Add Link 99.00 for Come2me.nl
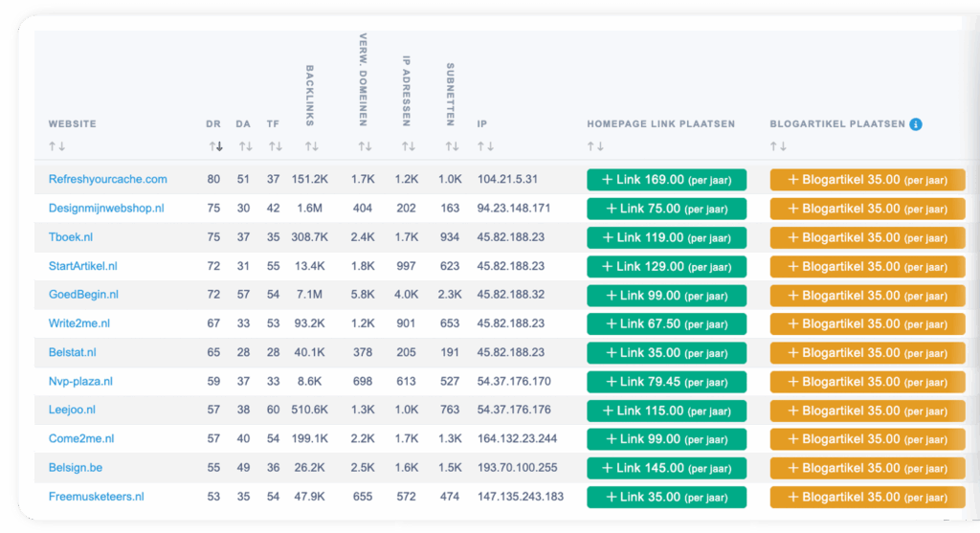Screen dimensions: 980x533 click(666, 438)
